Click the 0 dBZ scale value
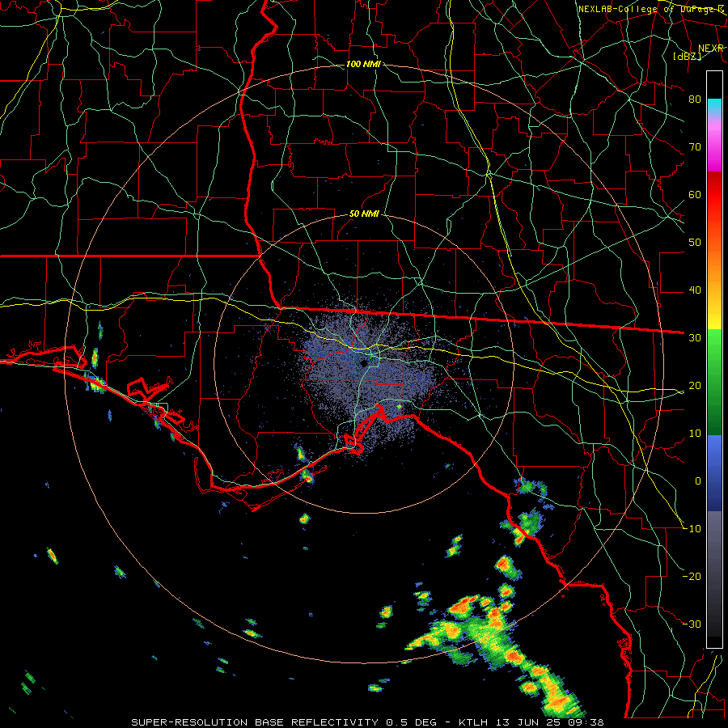 (x=698, y=481)
